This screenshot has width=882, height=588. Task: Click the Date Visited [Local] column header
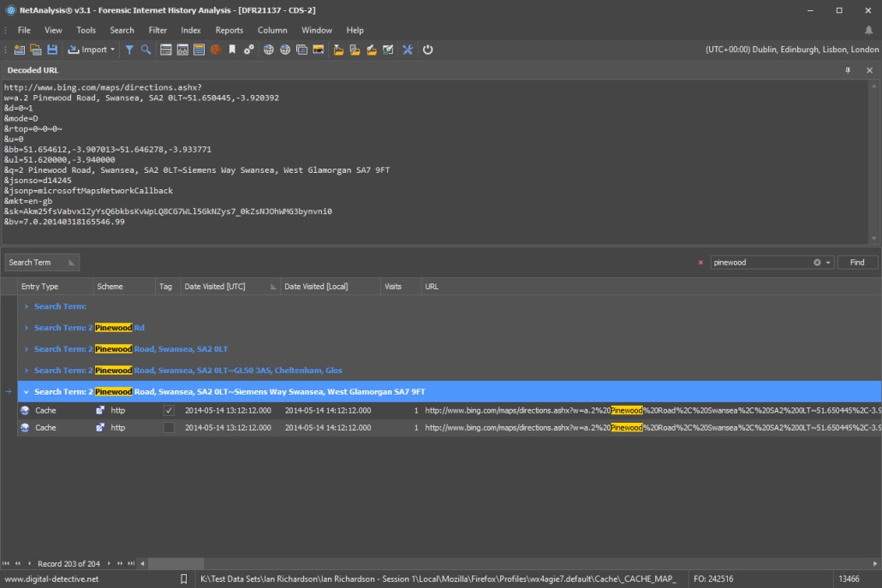pos(331,287)
